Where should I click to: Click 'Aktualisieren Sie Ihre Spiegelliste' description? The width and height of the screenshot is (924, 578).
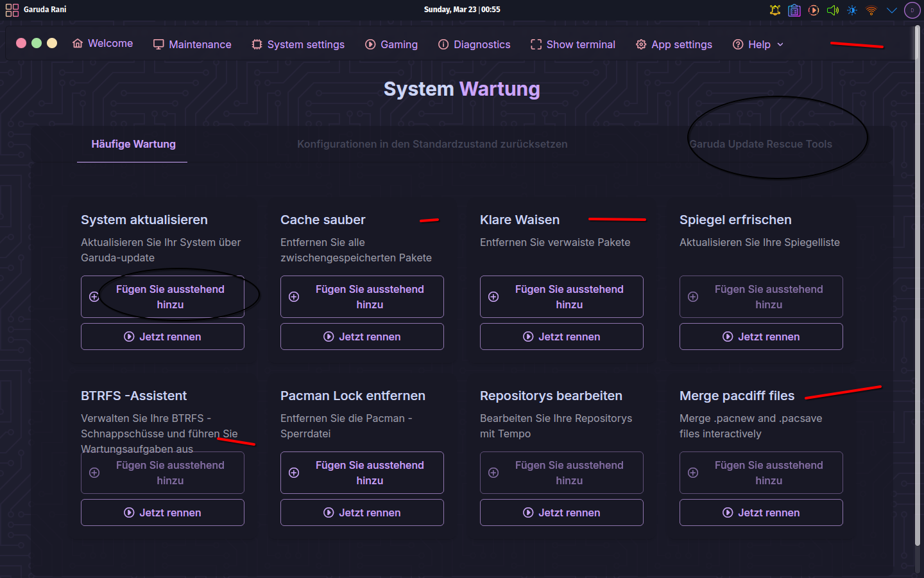pyautogui.click(x=760, y=242)
